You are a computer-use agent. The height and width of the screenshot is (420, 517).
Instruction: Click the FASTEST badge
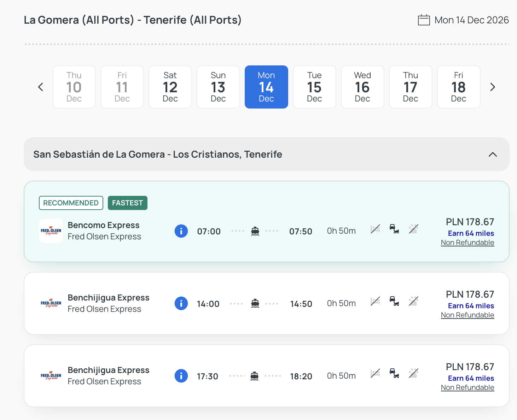click(x=128, y=203)
